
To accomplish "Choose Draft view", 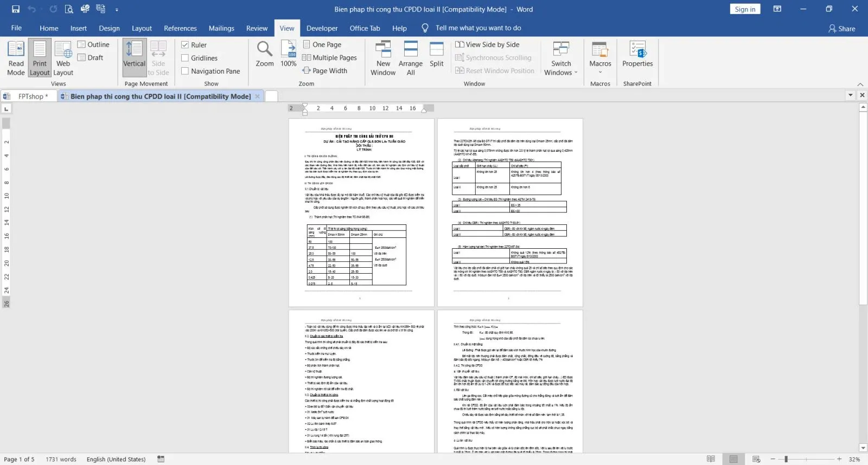I will (91, 57).
